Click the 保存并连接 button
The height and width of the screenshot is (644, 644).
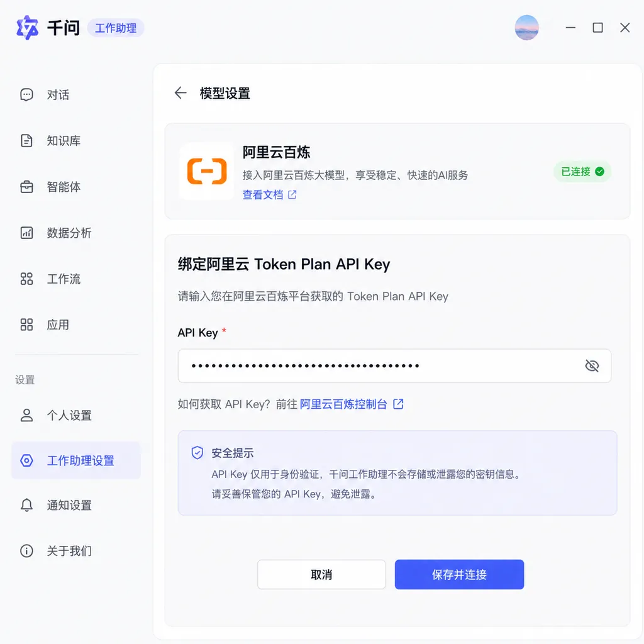point(459,574)
